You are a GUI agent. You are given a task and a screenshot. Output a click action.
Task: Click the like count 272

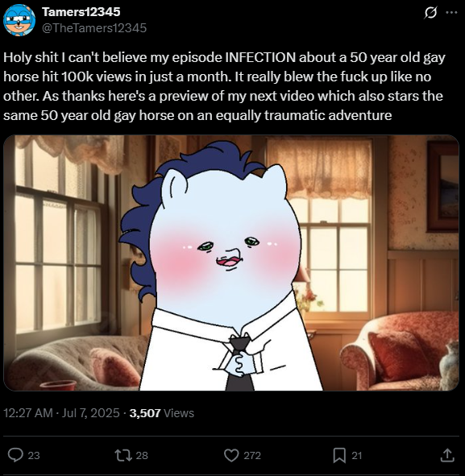252,455
